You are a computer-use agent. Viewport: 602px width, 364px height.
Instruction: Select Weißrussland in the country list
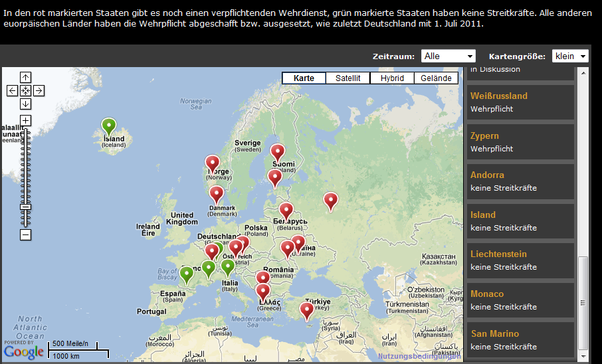click(499, 96)
